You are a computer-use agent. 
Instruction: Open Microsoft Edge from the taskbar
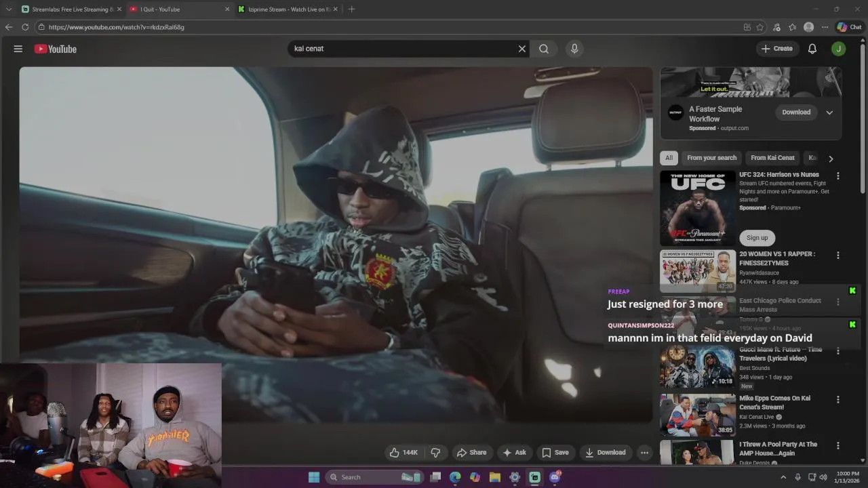tap(455, 477)
